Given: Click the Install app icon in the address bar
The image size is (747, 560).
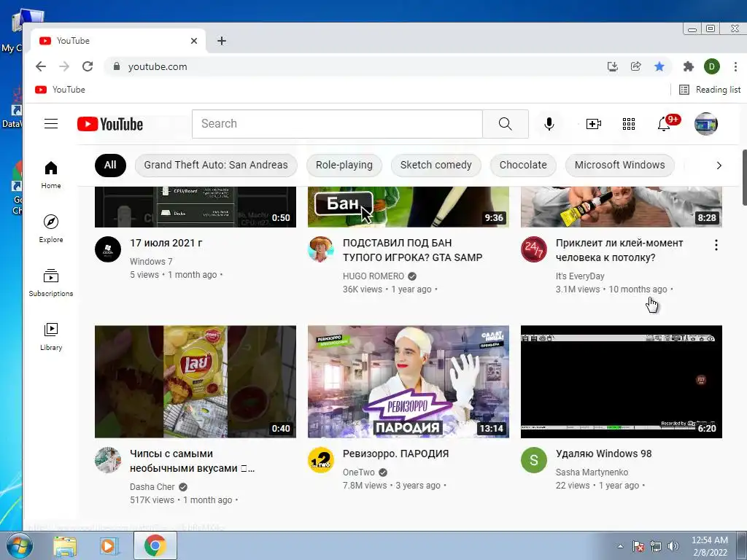Looking at the screenshot, I should [612, 66].
